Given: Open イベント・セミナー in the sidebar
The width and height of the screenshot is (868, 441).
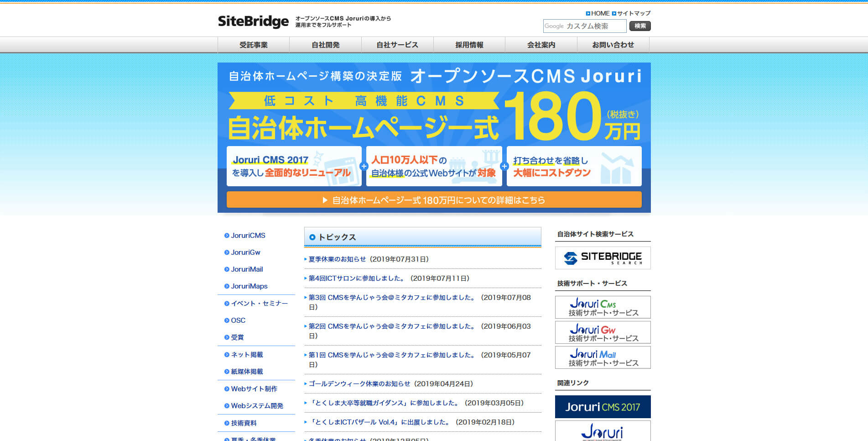Looking at the screenshot, I should [259, 304].
